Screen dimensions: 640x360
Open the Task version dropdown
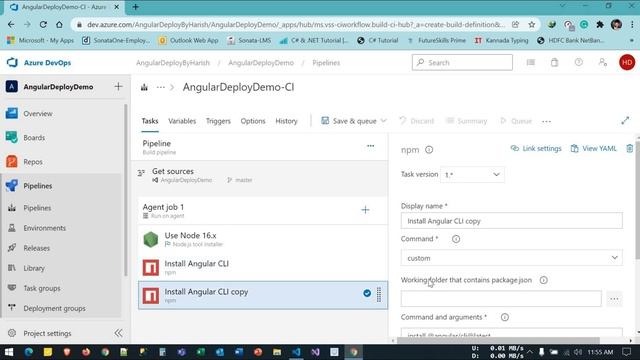(x=472, y=175)
